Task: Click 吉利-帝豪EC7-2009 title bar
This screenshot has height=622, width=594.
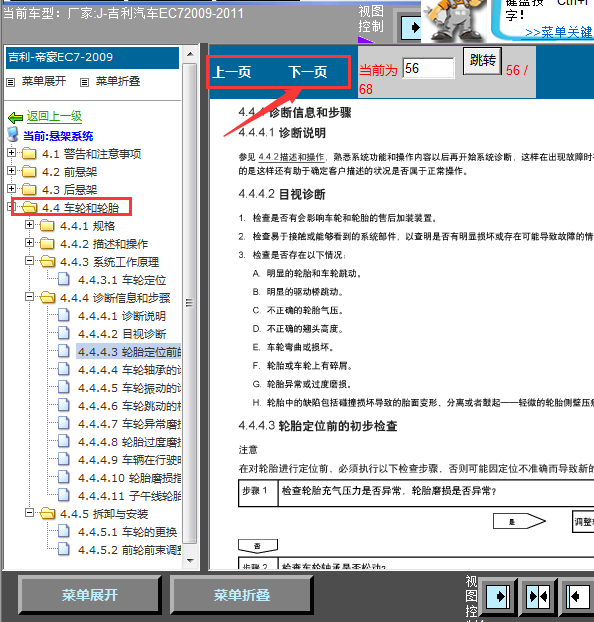Action: [x=92, y=58]
